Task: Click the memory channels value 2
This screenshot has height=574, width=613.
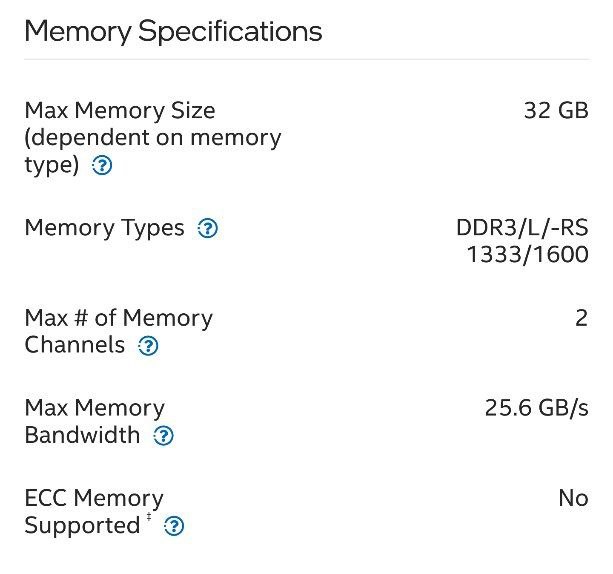Action: click(581, 318)
